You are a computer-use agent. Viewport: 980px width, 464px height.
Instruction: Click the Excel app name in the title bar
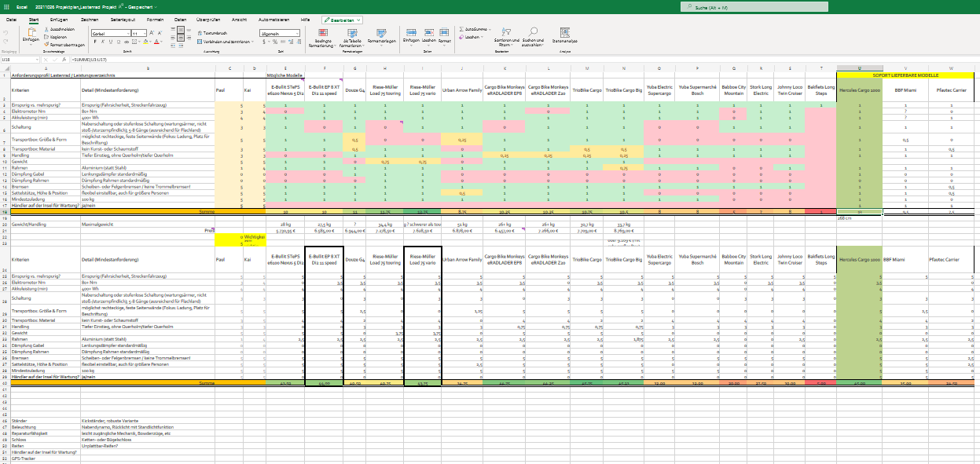coord(22,6)
